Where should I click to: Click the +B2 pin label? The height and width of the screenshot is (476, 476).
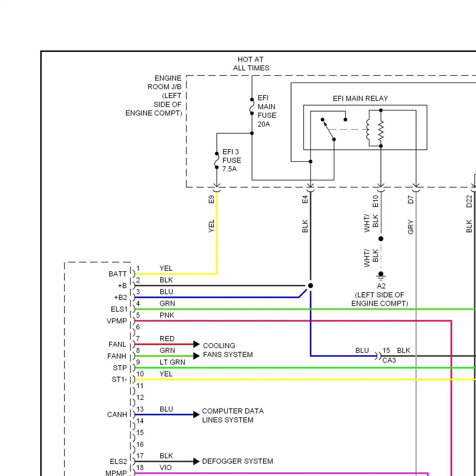(x=120, y=297)
